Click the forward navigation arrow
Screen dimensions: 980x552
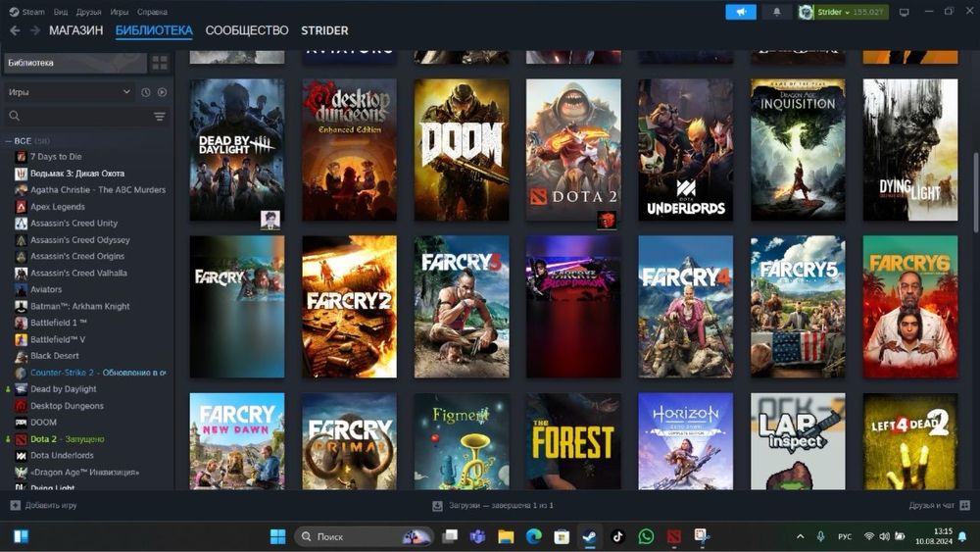coord(35,30)
